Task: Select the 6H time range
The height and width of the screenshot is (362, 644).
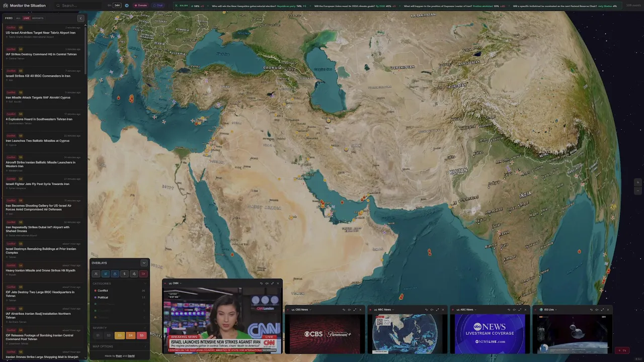Action: pos(109,6)
